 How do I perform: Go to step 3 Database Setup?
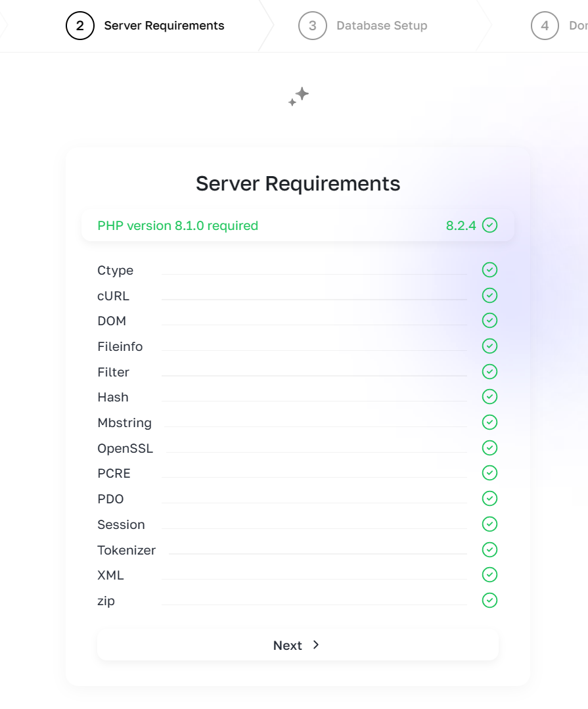[363, 26]
